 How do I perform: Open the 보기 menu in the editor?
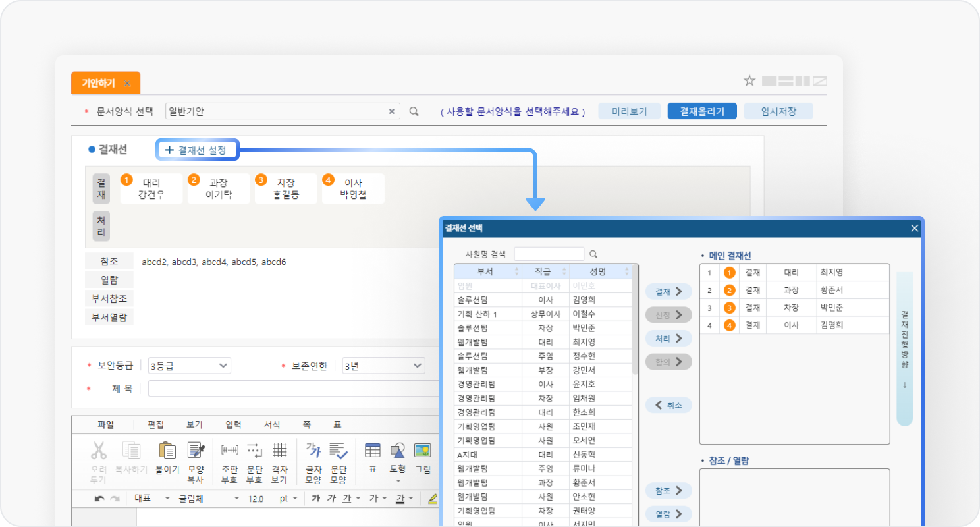pos(194,425)
